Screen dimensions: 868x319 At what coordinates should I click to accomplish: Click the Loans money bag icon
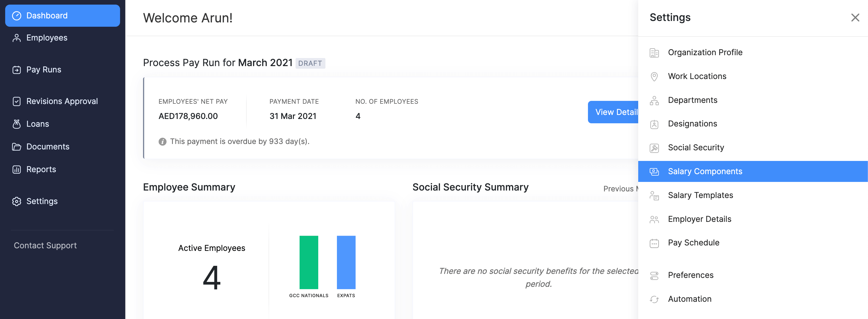pos(16,124)
